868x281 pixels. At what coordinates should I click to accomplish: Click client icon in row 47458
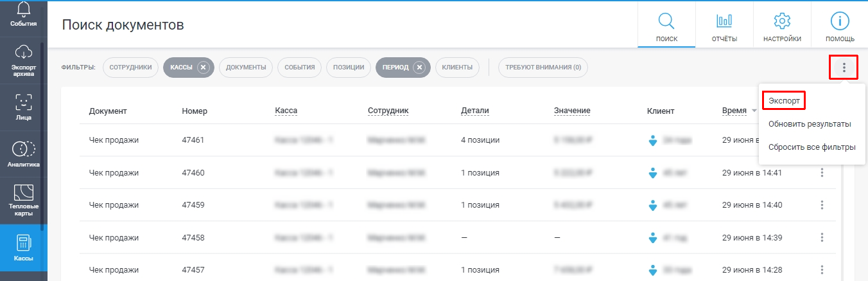(653, 238)
